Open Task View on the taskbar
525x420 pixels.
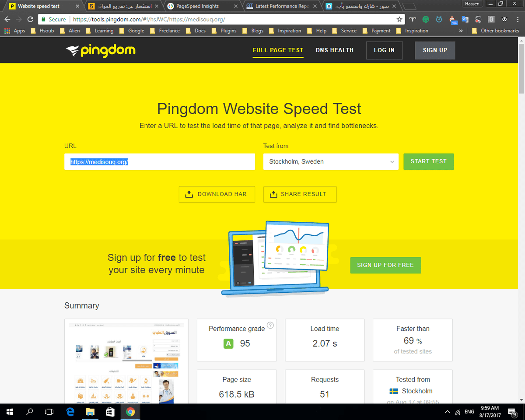tap(49, 412)
